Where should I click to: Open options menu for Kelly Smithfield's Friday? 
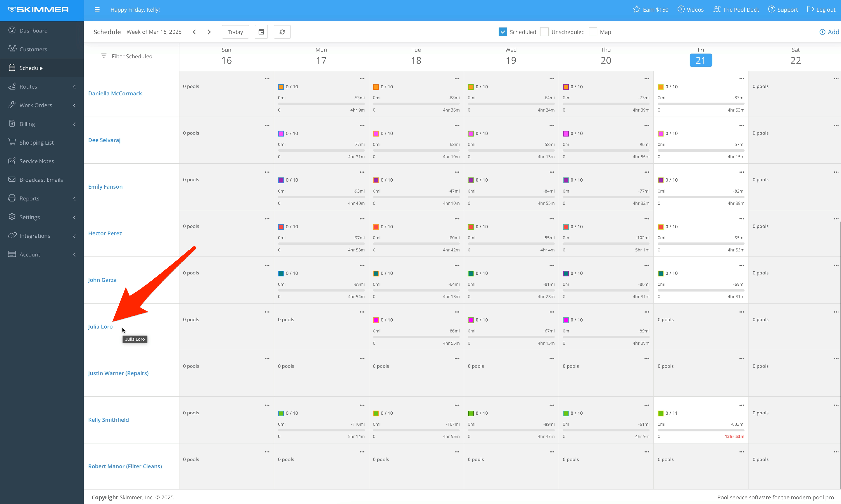click(741, 405)
